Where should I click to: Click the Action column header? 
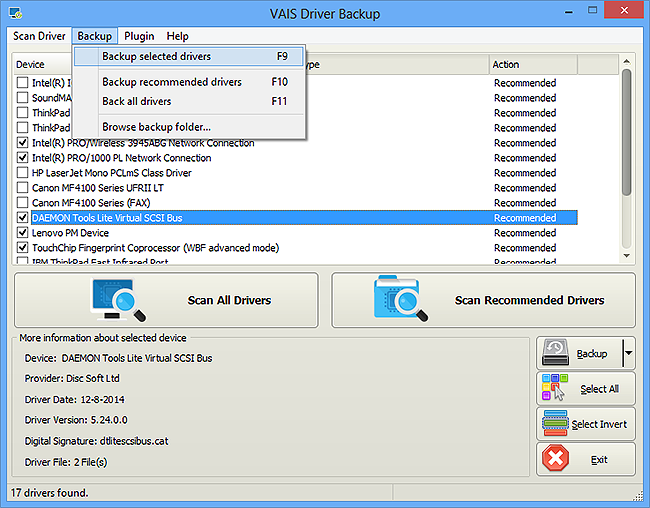coord(533,64)
